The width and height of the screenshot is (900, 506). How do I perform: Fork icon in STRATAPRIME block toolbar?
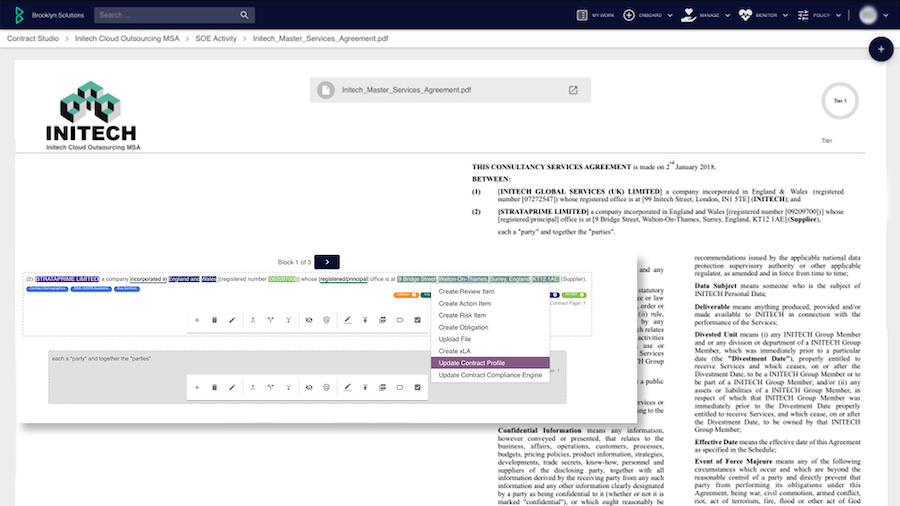[x=288, y=320]
